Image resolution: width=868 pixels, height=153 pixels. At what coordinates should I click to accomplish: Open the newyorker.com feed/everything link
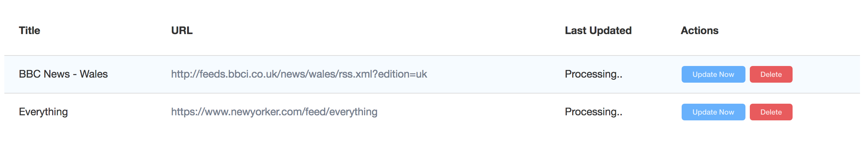(x=274, y=112)
